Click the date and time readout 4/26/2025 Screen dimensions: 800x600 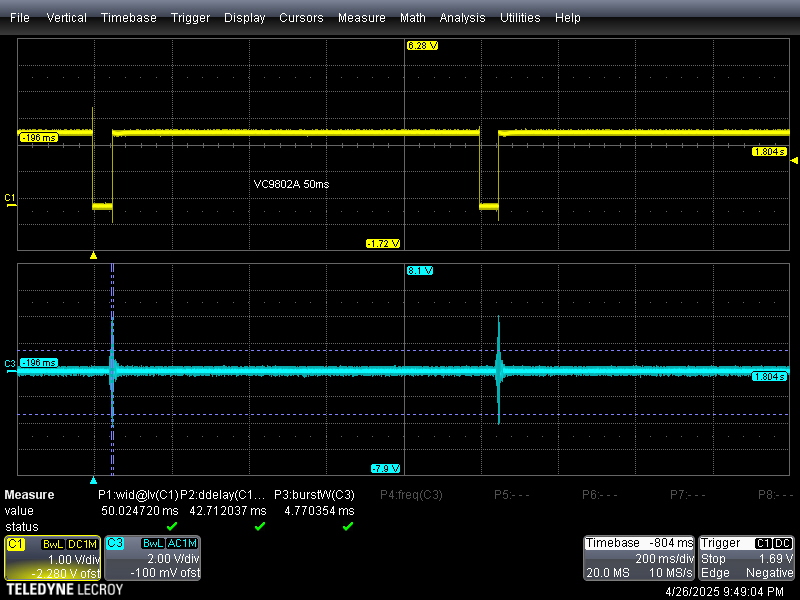coord(724,591)
